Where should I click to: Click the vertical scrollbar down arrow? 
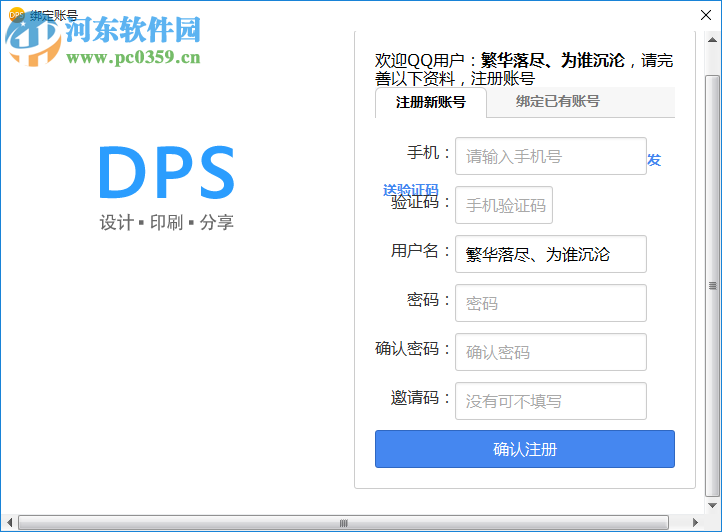(x=712, y=505)
